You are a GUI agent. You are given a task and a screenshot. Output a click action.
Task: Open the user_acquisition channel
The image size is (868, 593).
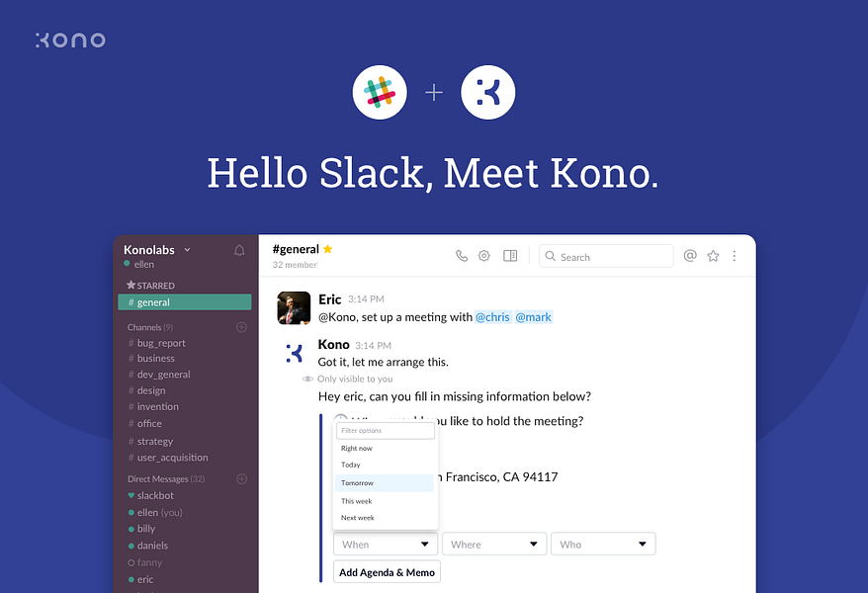point(168,458)
